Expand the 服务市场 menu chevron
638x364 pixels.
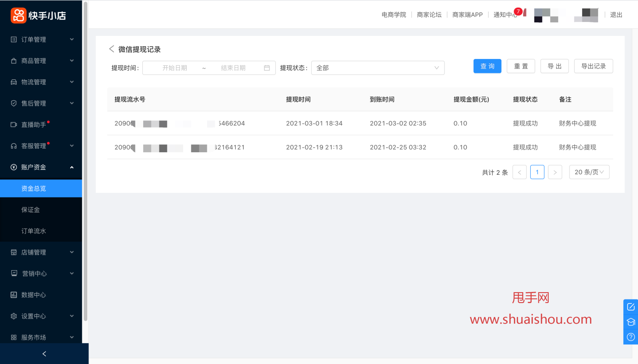(72, 337)
